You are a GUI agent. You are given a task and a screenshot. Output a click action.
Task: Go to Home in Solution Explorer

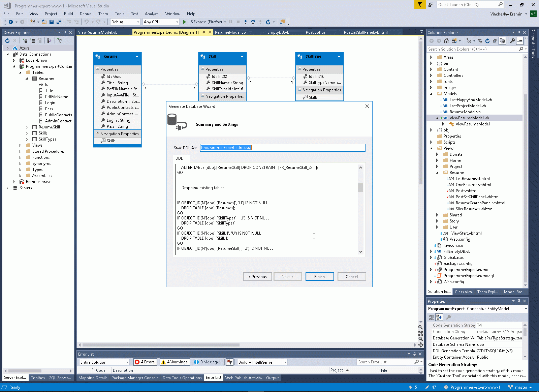(x=446, y=41)
